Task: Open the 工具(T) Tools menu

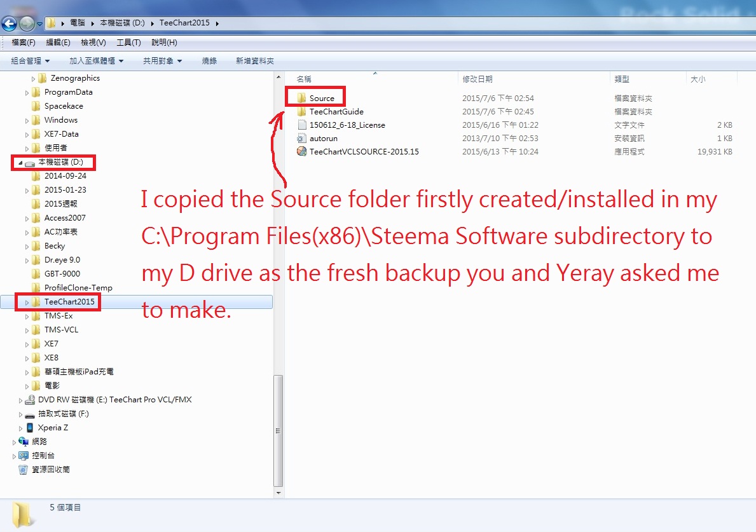Action: (128, 43)
